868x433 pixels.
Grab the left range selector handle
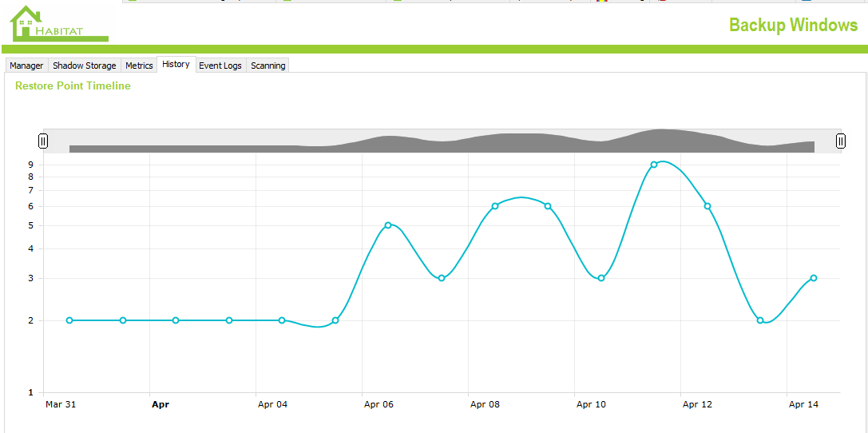pyautogui.click(x=43, y=141)
